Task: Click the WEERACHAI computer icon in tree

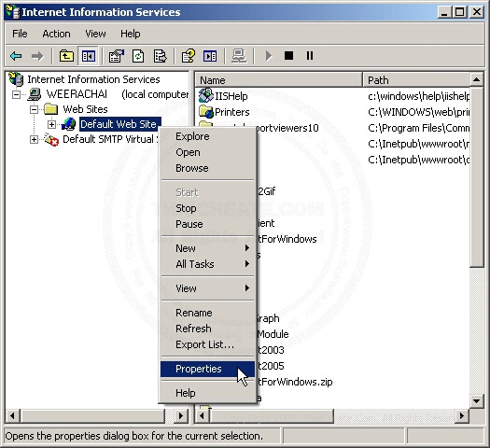Action: 35,94
